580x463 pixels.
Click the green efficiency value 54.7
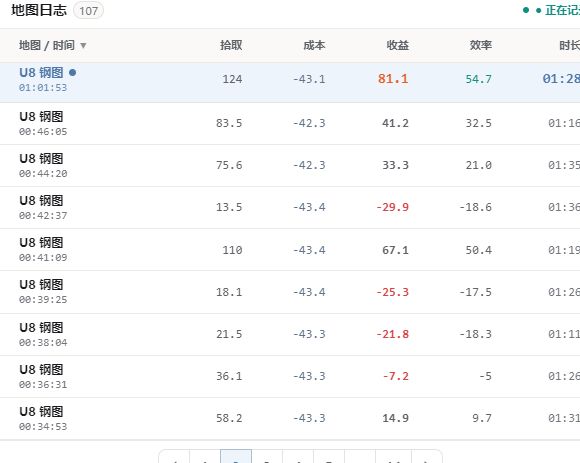[478, 79]
